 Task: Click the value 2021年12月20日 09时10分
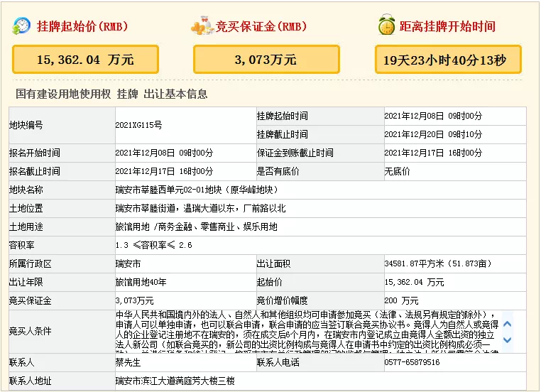tap(433, 134)
